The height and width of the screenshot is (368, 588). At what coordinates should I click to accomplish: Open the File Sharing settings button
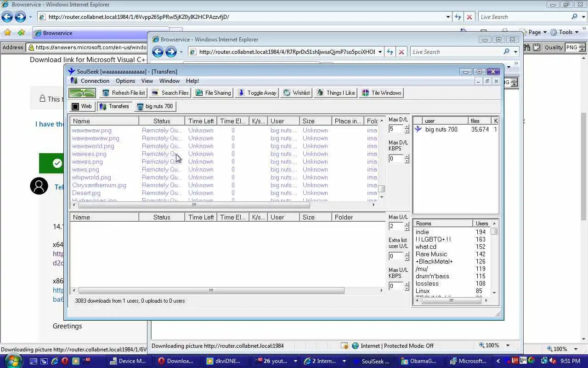coord(213,93)
